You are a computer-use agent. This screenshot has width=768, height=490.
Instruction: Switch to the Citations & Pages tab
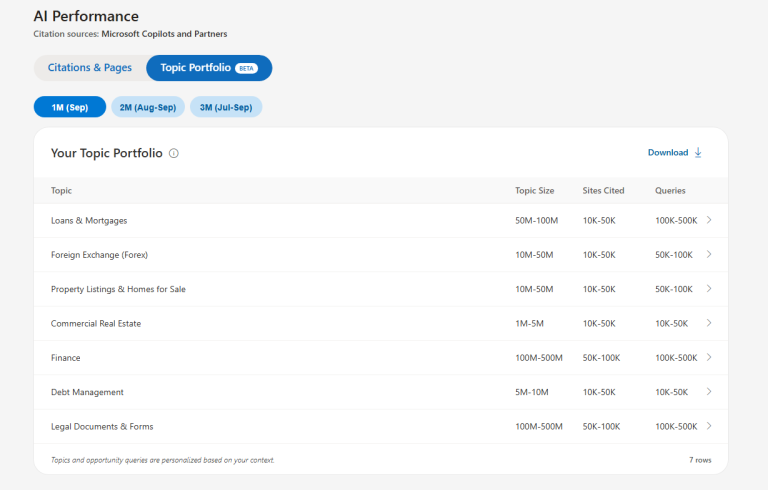90,68
